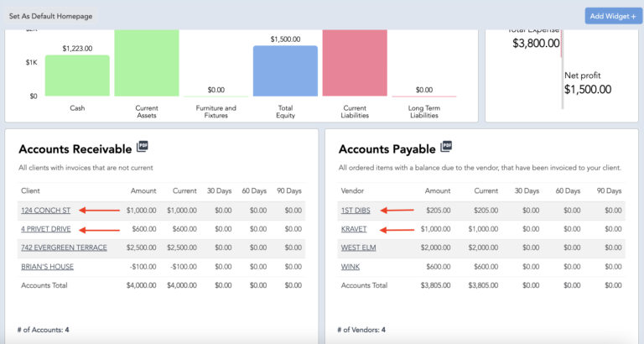The width and height of the screenshot is (644, 344).
Task: Open the 124 CONCH ST client link
Action: 45,211
